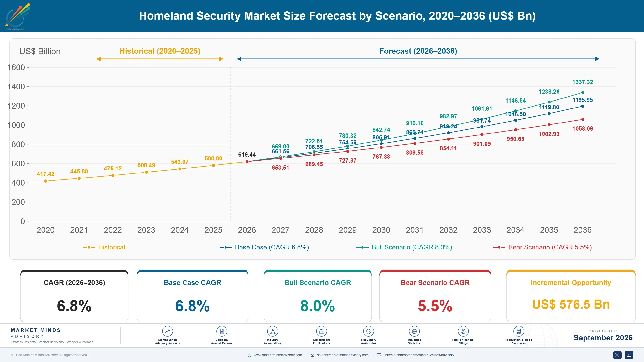Click the 'Historical (2020–2025)' heading
Image resolution: width=644 pixels, height=362 pixels.
(160, 51)
